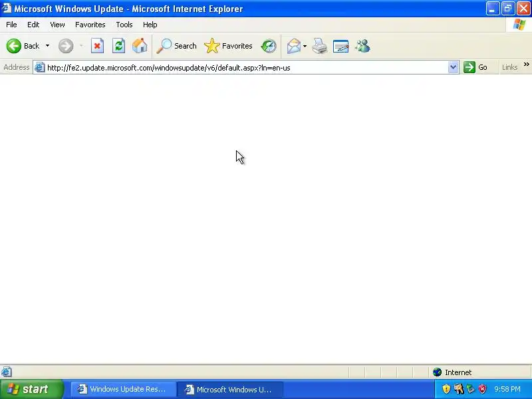Open the View menu

57,25
